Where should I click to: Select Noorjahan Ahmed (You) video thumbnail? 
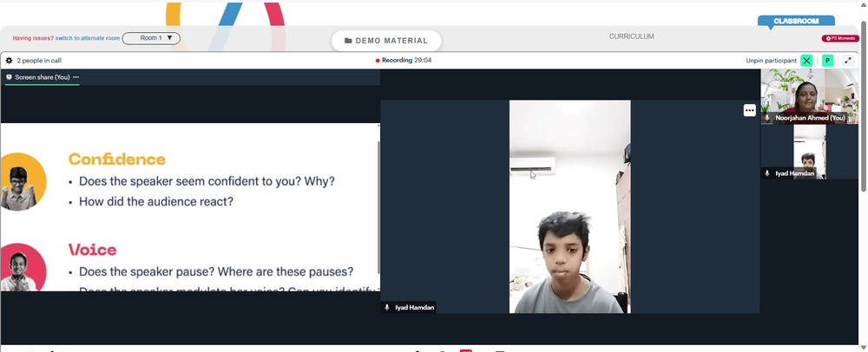[809, 96]
